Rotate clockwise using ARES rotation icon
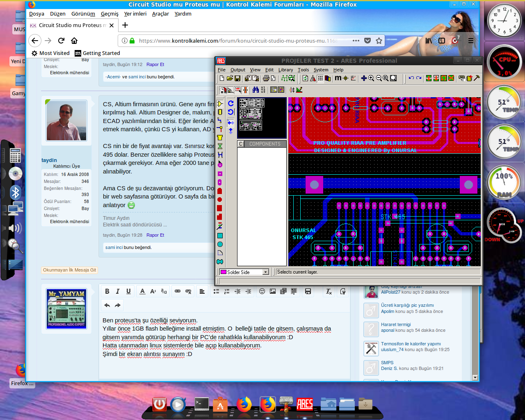 231,103
